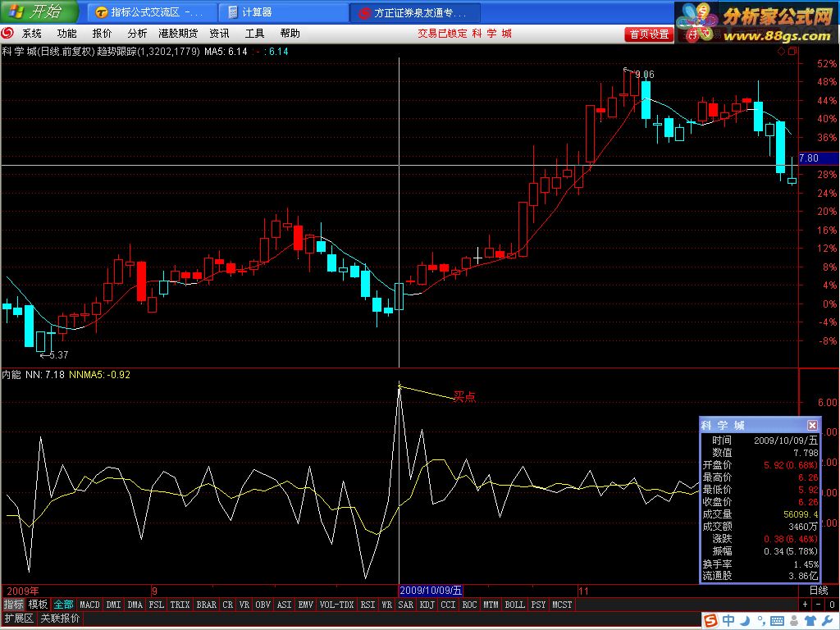Switch indicator to VOL-TDX
Viewport: 840px width, 630px height.
coord(337,605)
